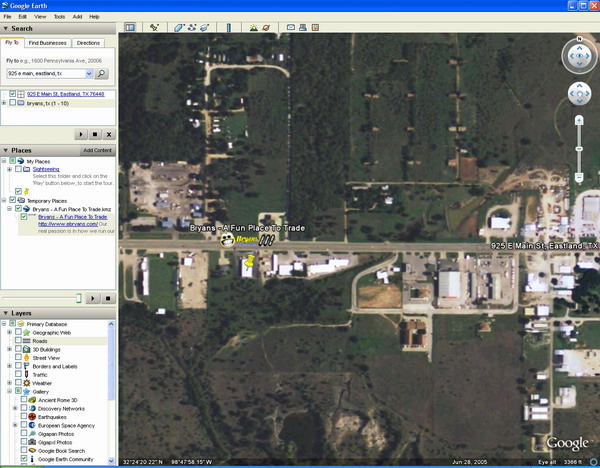Collapse the Search panel triangle

click(5, 28)
